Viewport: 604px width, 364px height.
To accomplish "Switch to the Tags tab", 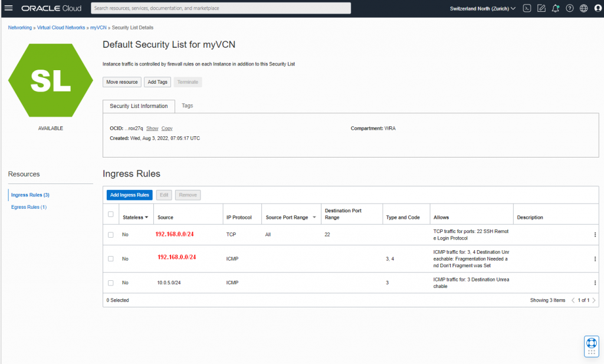I will [187, 106].
